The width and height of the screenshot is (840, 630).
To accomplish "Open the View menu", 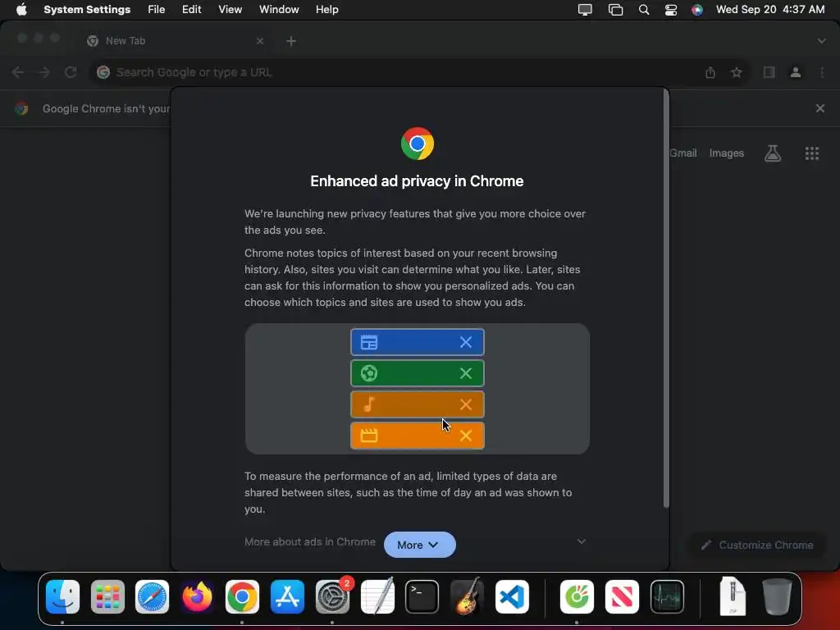I will pyautogui.click(x=230, y=10).
